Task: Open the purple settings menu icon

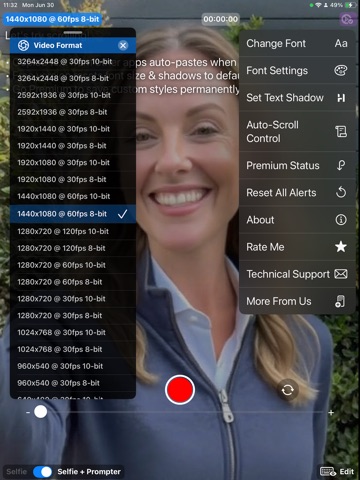Action: point(347,19)
